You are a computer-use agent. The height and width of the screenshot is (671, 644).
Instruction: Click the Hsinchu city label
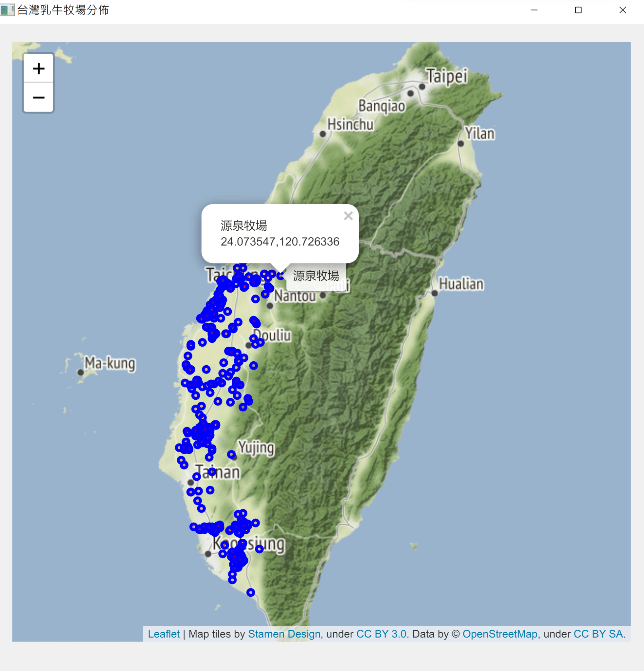click(350, 125)
